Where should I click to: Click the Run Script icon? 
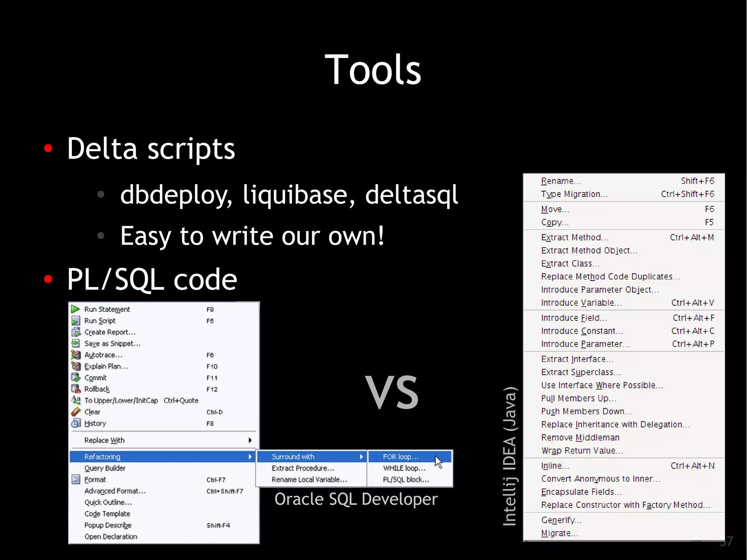pos(76,321)
